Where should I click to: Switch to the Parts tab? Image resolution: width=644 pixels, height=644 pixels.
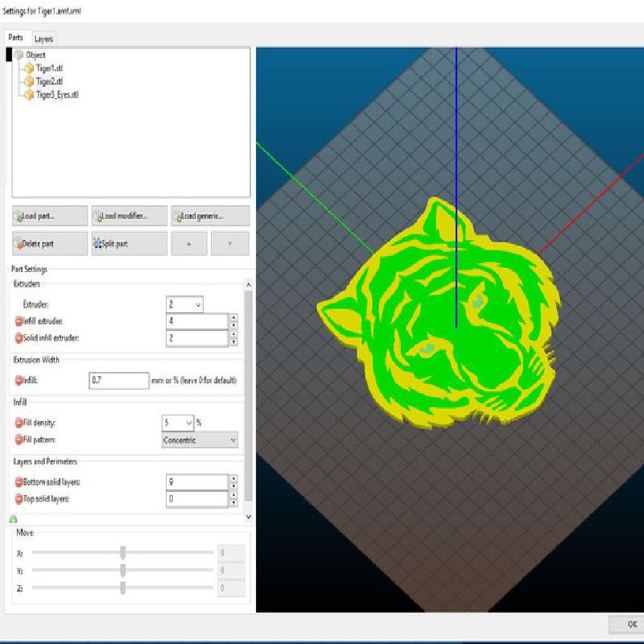tap(15, 39)
